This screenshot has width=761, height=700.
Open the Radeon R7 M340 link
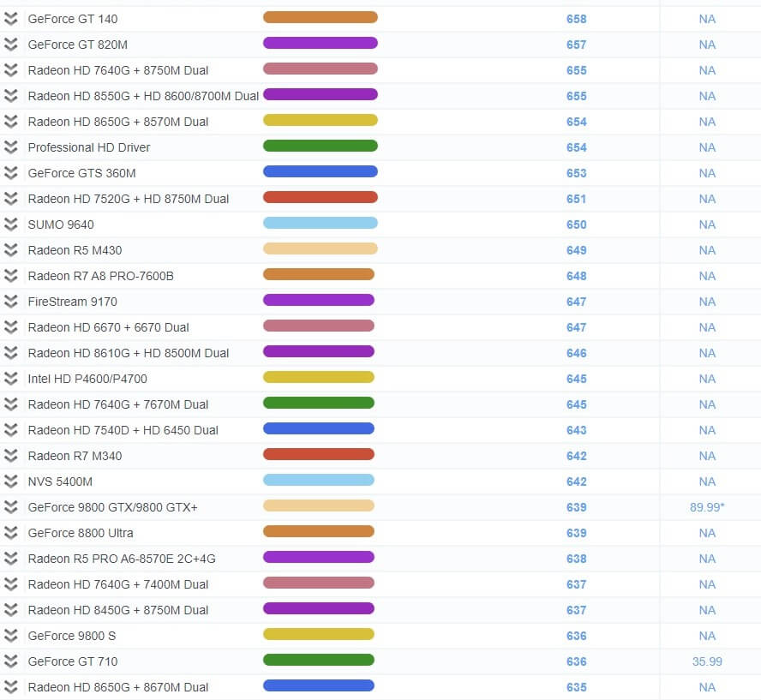[75, 456]
